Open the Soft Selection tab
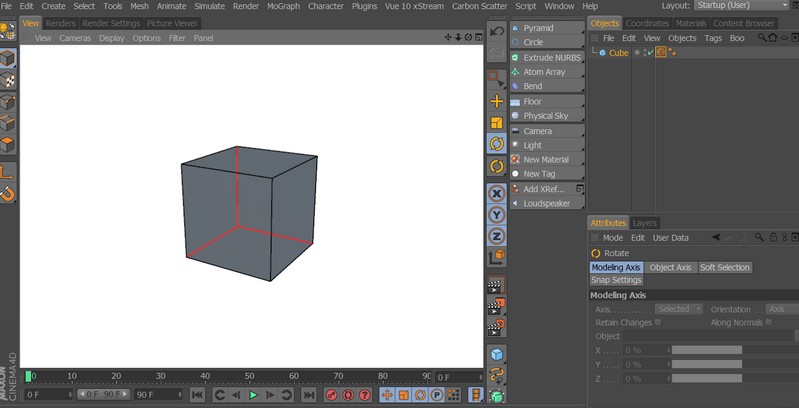This screenshot has height=408, width=799. tap(725, 267)
